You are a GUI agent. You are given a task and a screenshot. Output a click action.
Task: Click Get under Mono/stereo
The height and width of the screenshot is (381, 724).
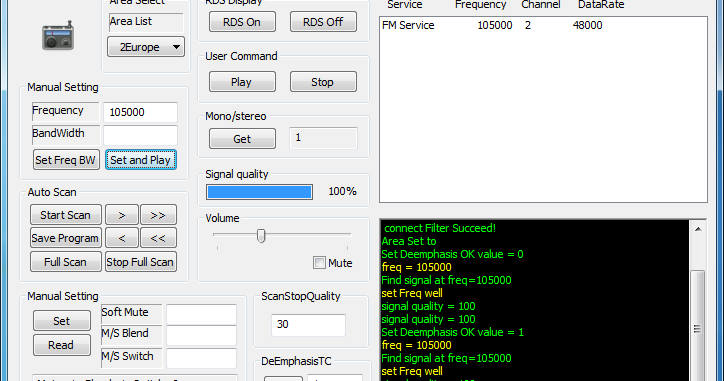[242, 139]
